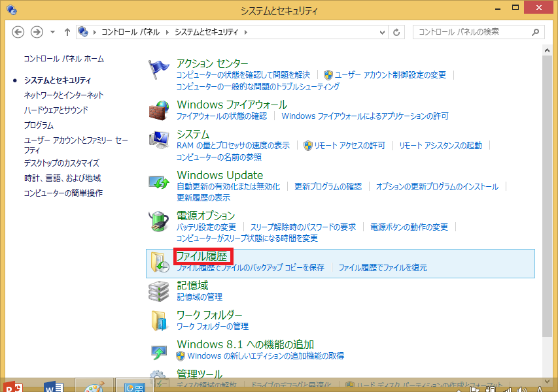Open the ファイル履歴 heading link
Image resolution: width=558 pixels, height=392 pixels.
pyautogui.click(x=201, y=256)
